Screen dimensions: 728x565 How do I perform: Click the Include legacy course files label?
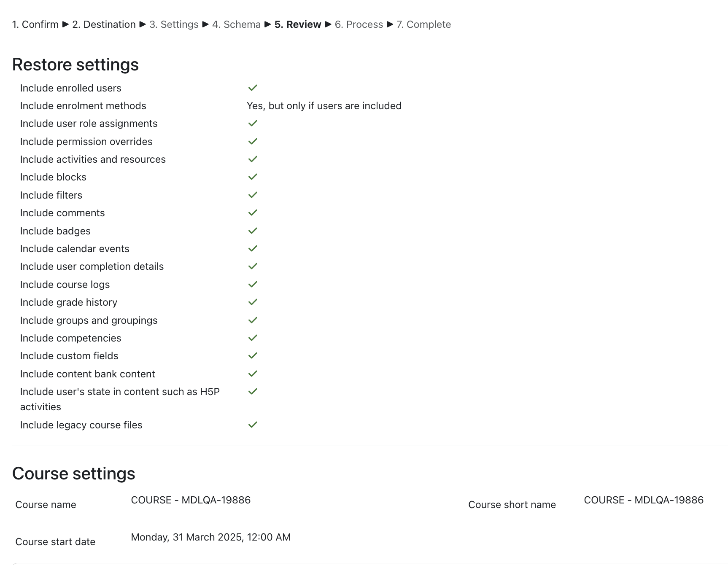click(81, 425)
